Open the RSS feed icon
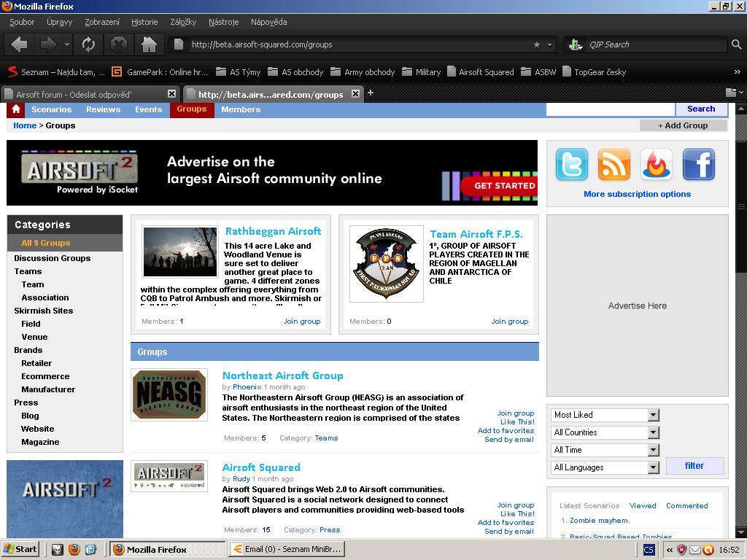This screenshot has width=747, height=560. pyautogui.click(x=614, y=164)
